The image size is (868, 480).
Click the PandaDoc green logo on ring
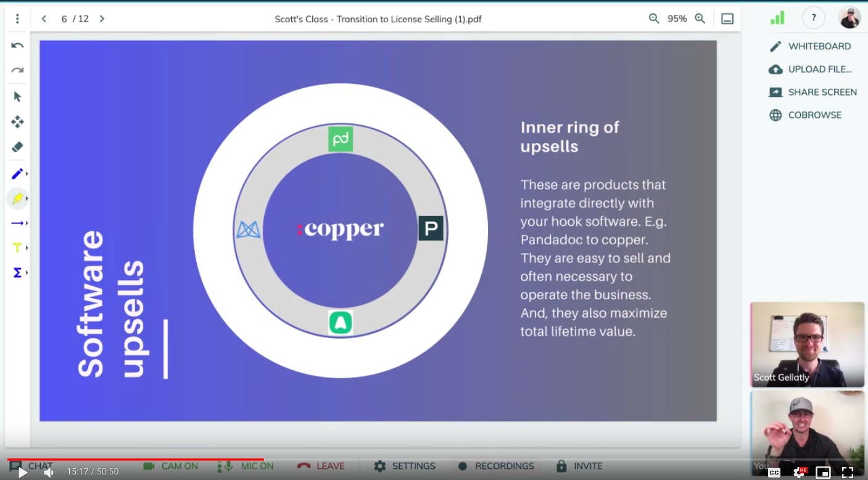341,139
